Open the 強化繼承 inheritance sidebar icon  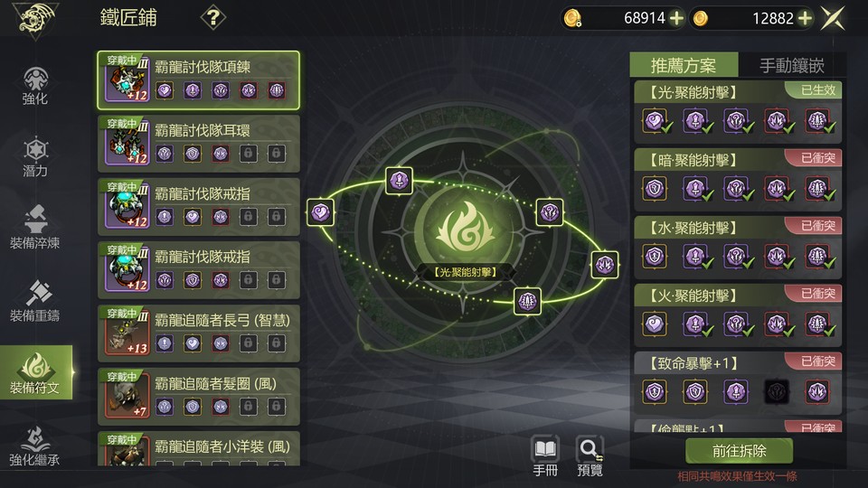pos(35,446)
